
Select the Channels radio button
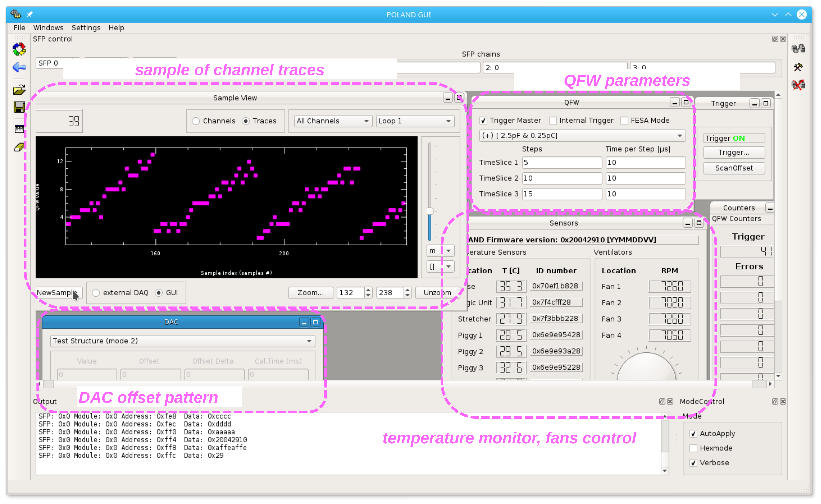pyautogui.click(x=196, y=121)
